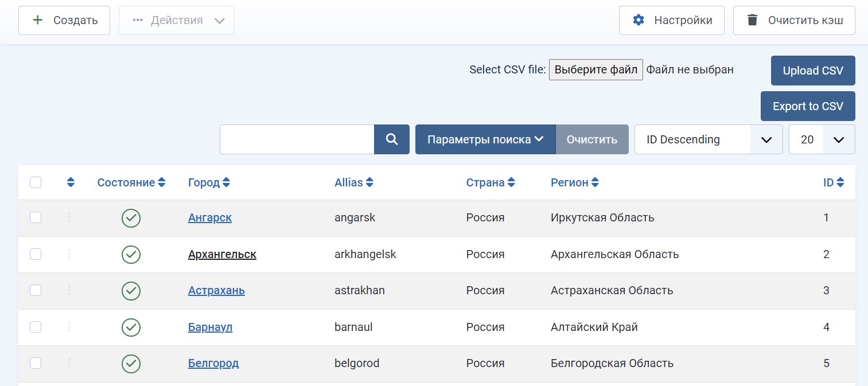Expand Параметры поиска filter options
This screenshot has width=868, height=386.
485,139
